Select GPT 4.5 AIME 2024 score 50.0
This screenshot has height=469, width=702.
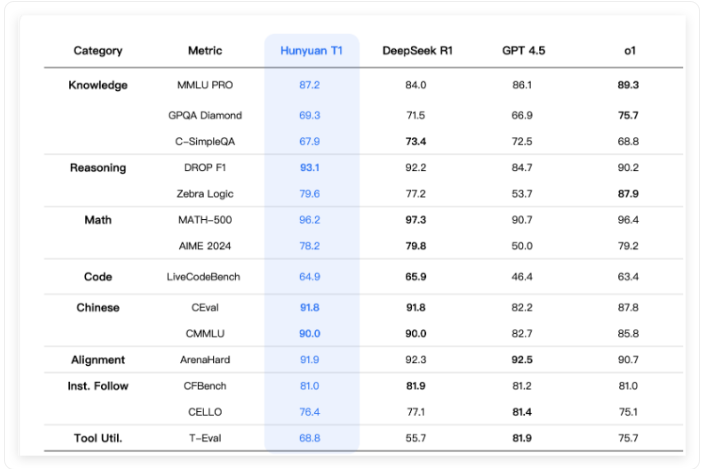point(522,246)
